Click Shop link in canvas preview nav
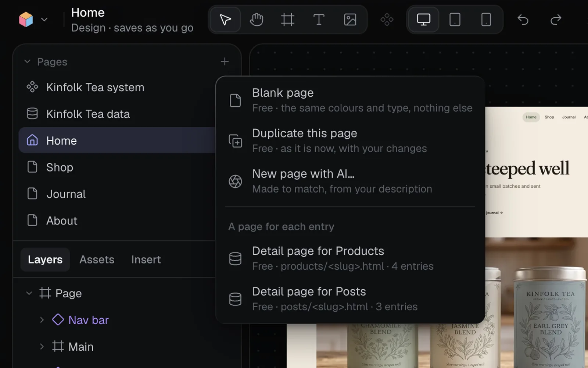Screen dimensions: 588x368 (549, 117)
